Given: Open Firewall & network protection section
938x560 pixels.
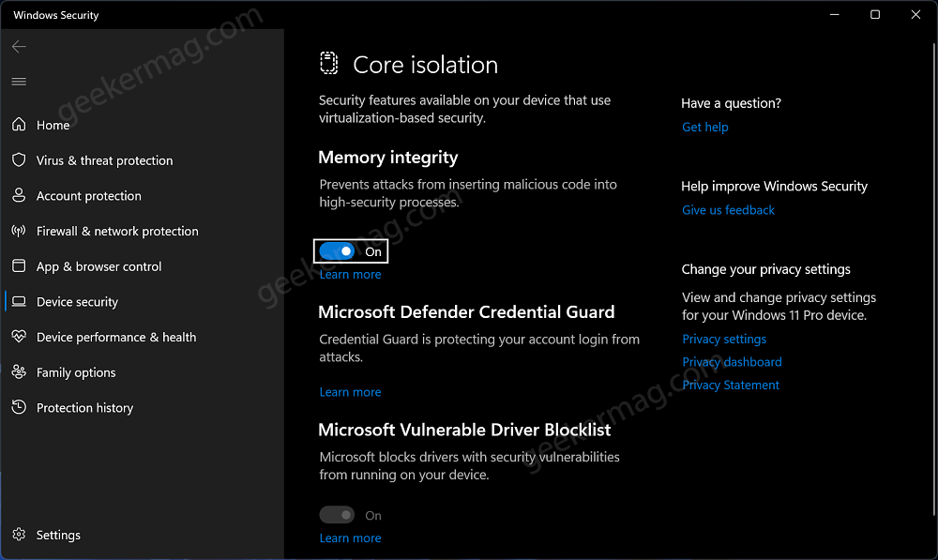Looking at the screenshot, I should [117, 231].
